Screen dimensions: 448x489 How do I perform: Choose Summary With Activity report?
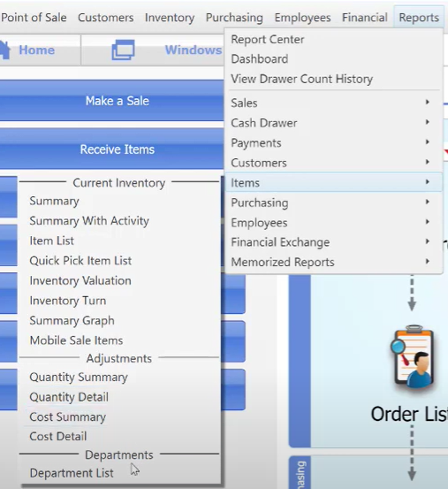click(x=89, y=221)
